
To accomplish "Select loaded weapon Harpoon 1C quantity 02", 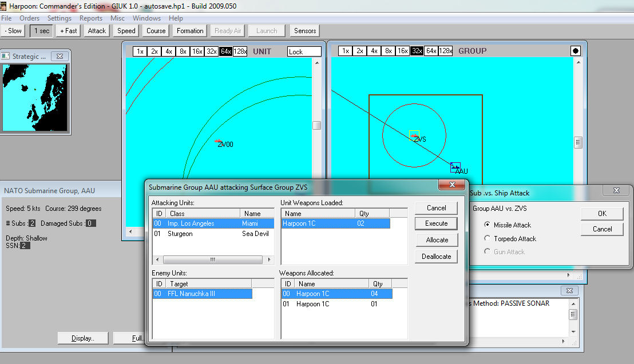I will pos(336,223).
